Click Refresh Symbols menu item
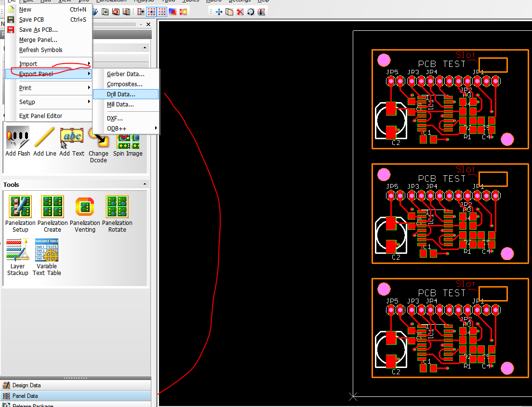Screen dimensions: 532x407 [49, 50]
